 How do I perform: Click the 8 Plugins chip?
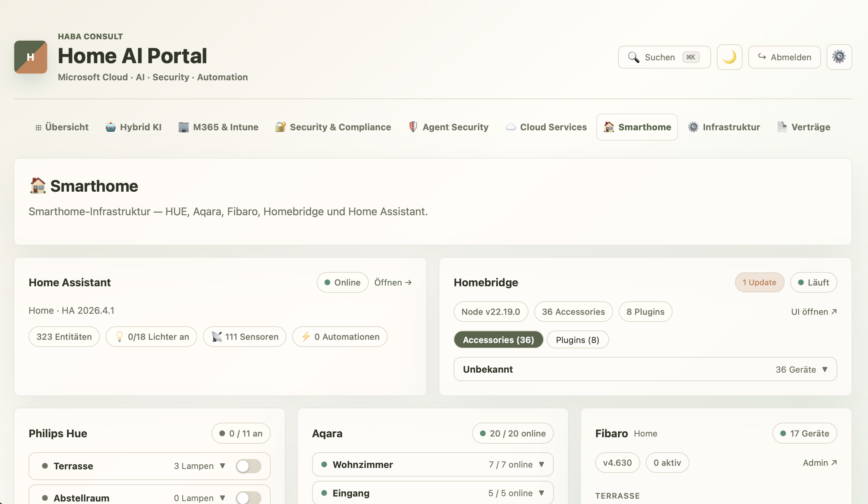pyautogui.click(x=645, y=312)
